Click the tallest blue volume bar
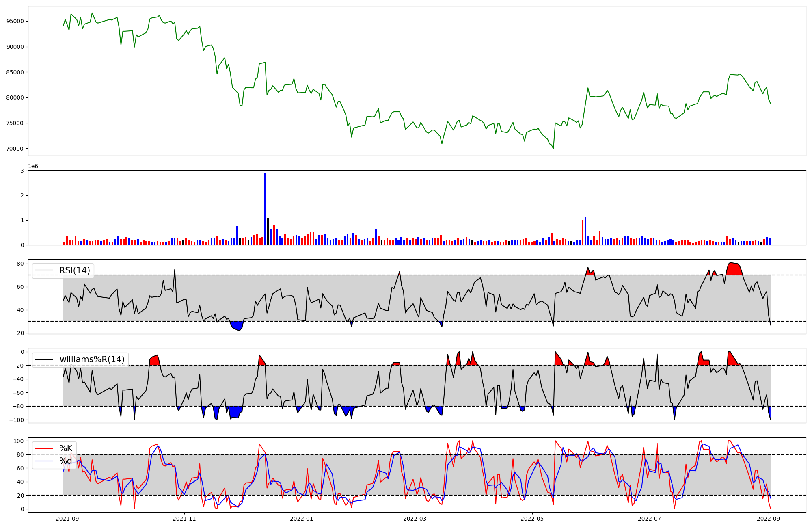The image size is (812, 528). (x=265, y=209)
